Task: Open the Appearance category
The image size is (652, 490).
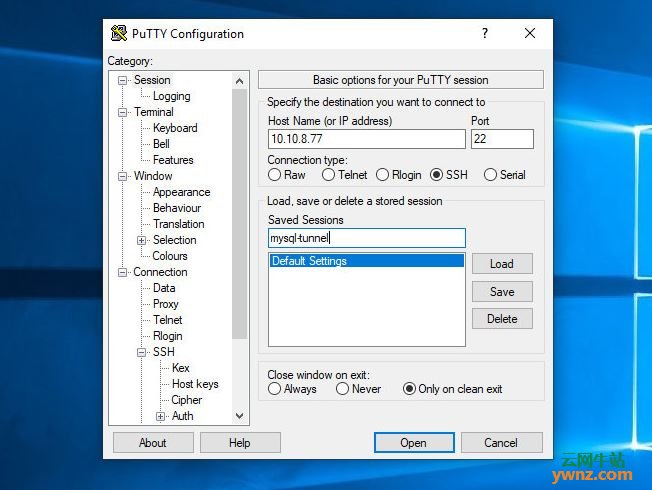Action: coord(182,192)
